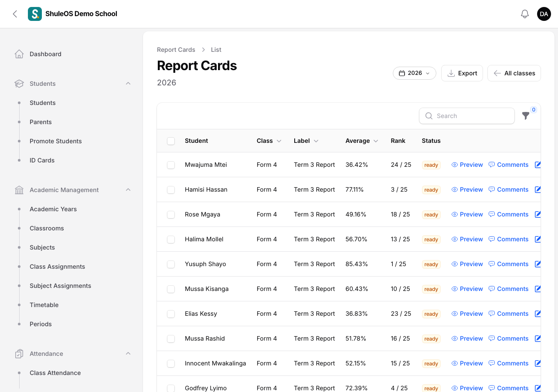Click the All classes button
This screenshot has height=392, width=558.
click(x=514, y=73)
